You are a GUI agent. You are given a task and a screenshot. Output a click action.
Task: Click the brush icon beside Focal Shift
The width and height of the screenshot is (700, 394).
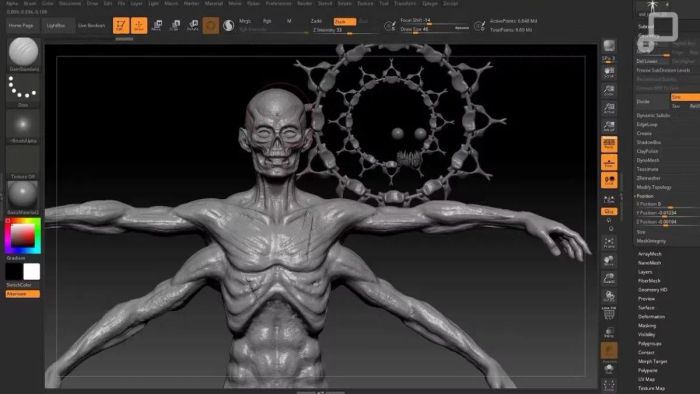point(389,25)
